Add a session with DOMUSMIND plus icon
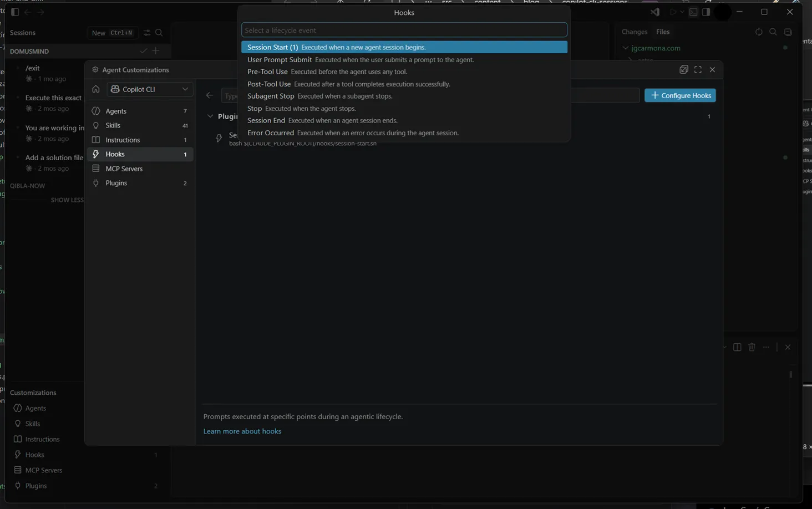812x509 pixels. [x=156, y=51]
